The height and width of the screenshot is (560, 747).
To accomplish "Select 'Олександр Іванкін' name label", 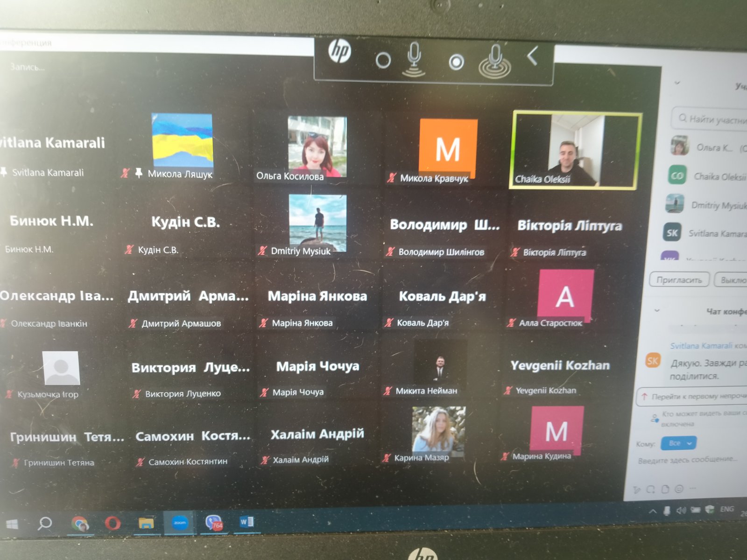I will [x=49, y=323].
